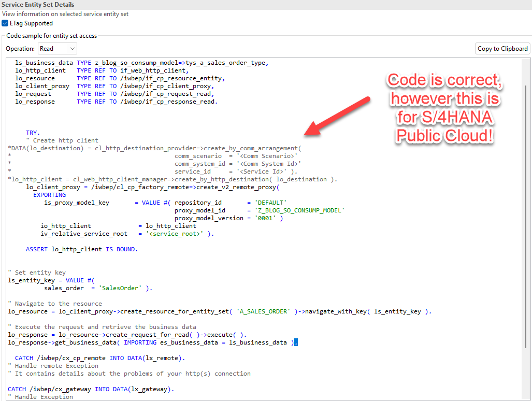Click the 'Code sample for entity set access' label
This screenshot has height=401, width=532.
coord(52,36)
